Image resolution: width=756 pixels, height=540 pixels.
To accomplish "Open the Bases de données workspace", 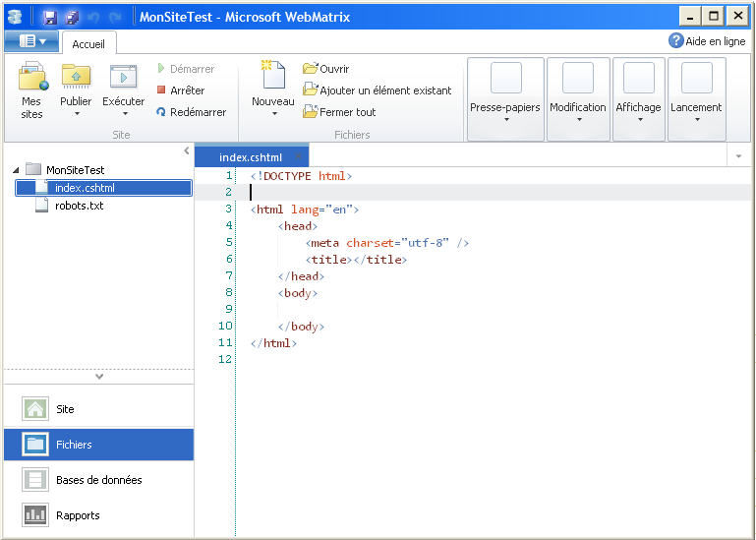I will (x=98, y=480).
